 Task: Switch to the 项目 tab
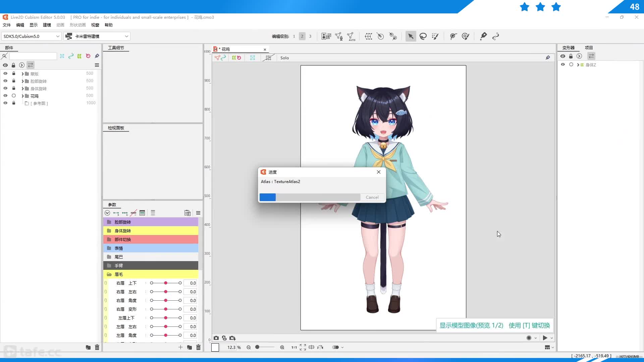point(589,48)
